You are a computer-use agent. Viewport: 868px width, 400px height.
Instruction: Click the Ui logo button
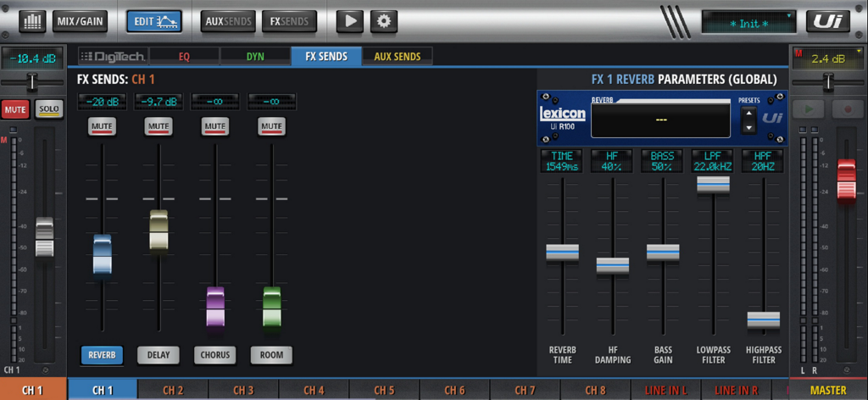[x=828, y=21]
